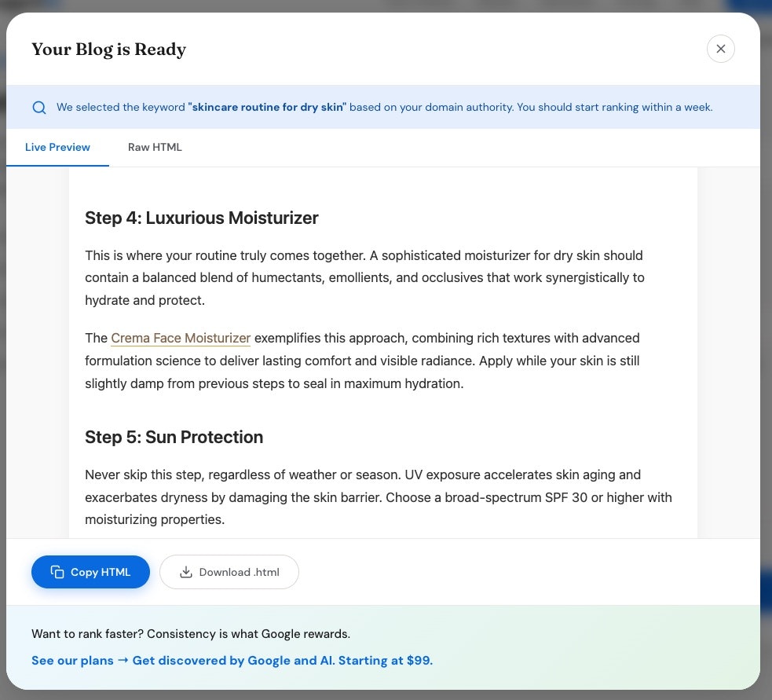The width and height of the screenshot is (772, 700).
Task: Click the arrow icon after See our plans
Action: [123, 661]
